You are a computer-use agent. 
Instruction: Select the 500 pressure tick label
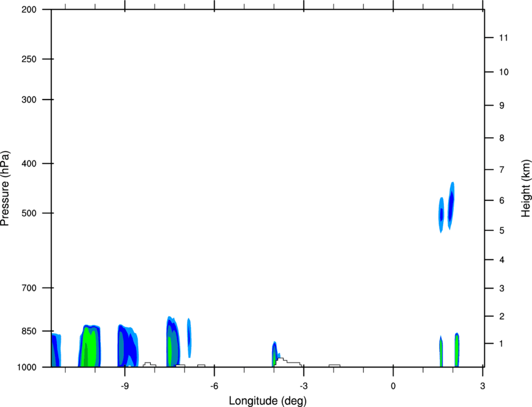(x=29, y=213)
